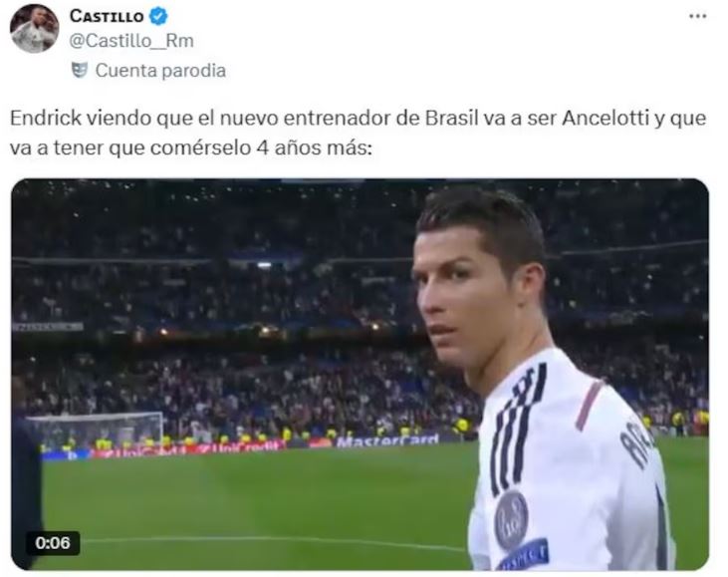This screenshot has width=728, height=577.
Task: Click the goal net in the video
Action: pos(95,433)
